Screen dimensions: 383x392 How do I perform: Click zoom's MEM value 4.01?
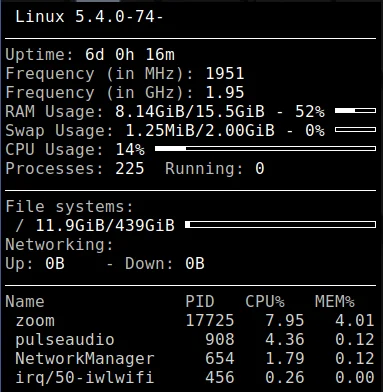355,321
